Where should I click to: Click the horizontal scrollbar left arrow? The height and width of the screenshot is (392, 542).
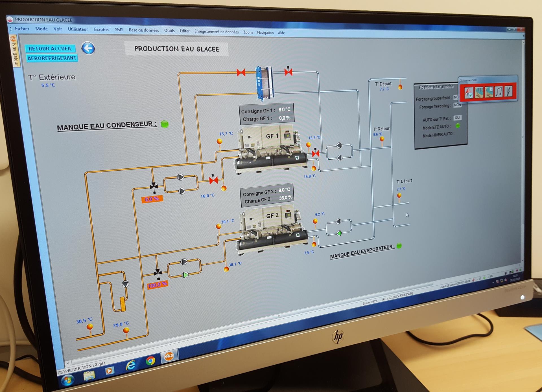tap(68, 364)
